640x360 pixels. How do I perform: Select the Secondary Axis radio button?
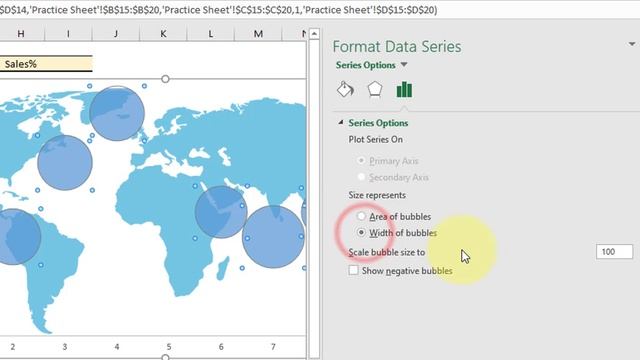pyautogui.click(x=361, y=177)
